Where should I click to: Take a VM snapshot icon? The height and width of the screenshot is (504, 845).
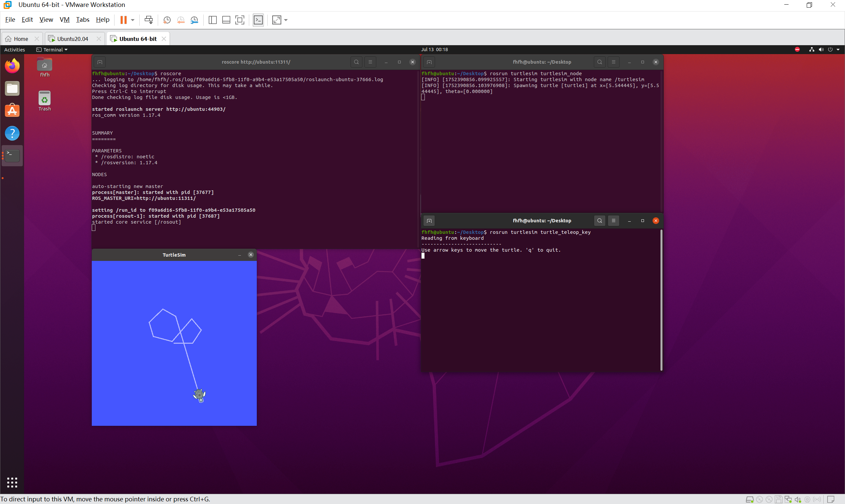point(167,20)
